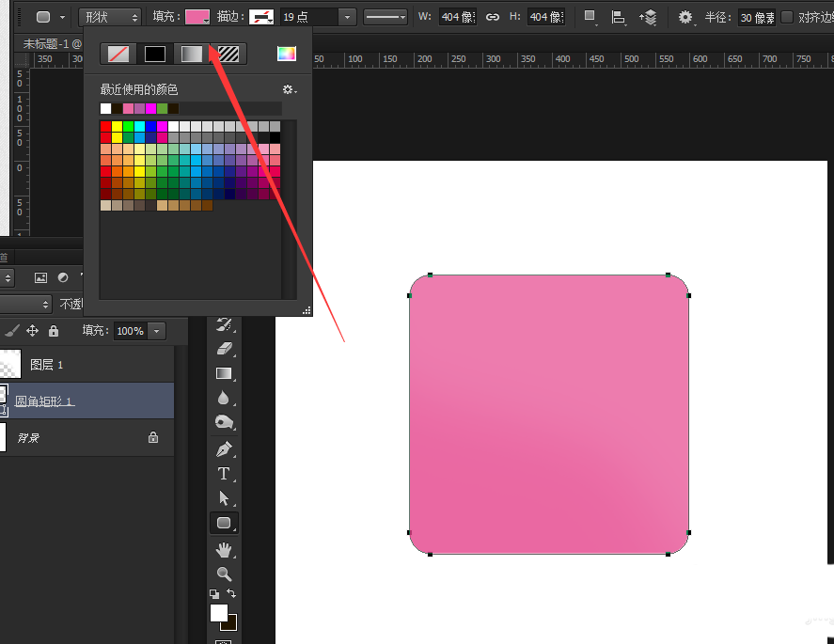The image size is (834, 644).
Task: Select the 图层 1 layer
Action: [x=47, y=365]
